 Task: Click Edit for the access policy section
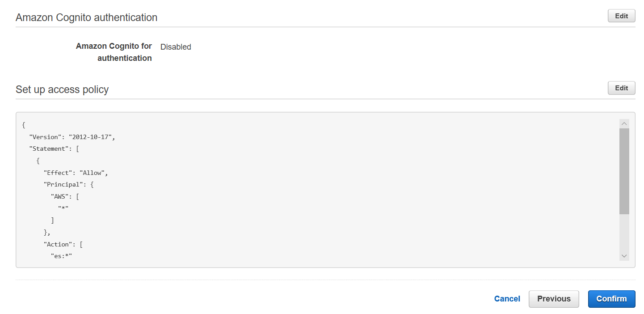(621, 88)
